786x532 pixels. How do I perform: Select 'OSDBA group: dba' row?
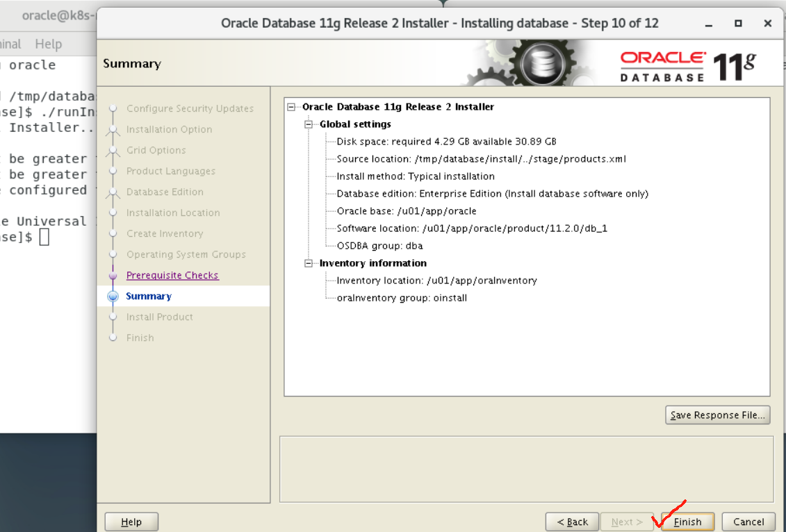click(x=379, y=245)
